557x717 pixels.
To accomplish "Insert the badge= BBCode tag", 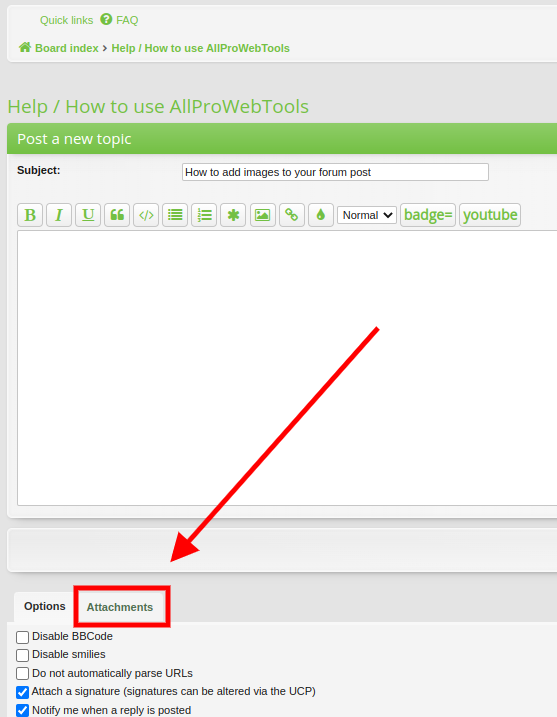I will 428,215.
